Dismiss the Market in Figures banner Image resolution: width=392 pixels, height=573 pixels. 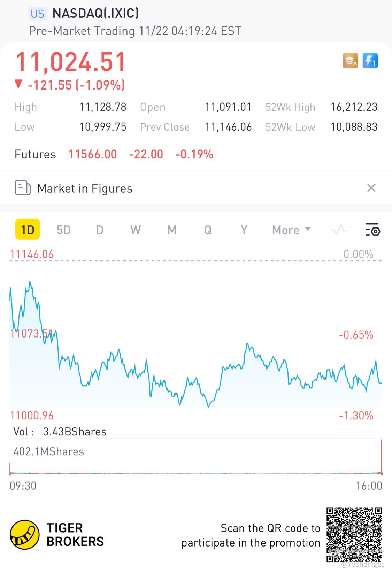[371, 188]
